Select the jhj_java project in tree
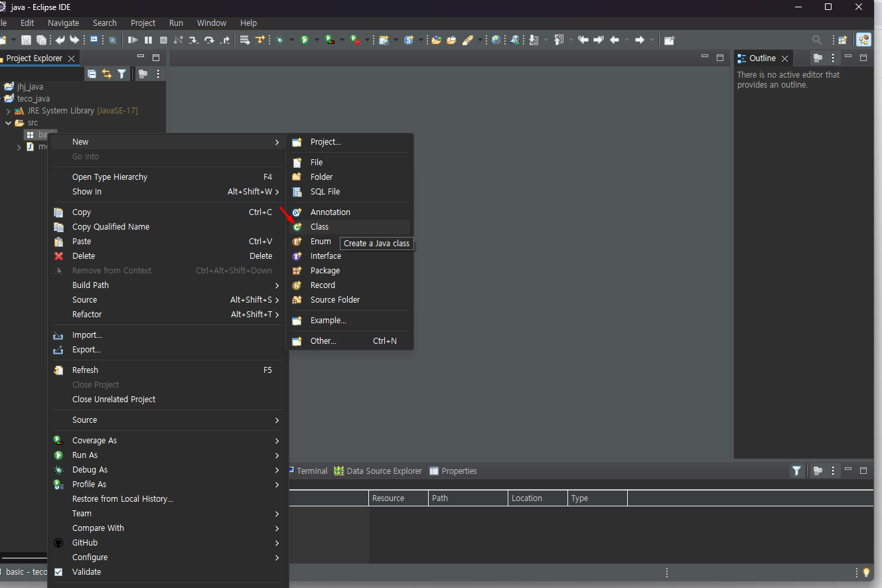Viewport: 882px width, 588px height. coord(24,87)
